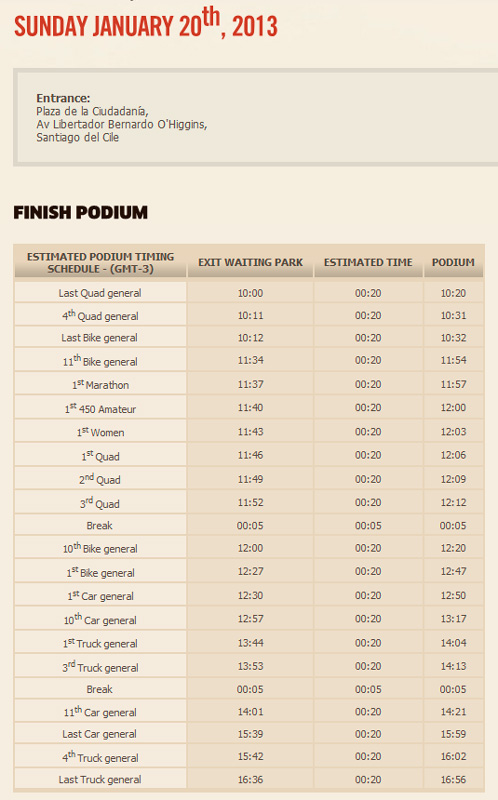Screen dimensions: 498x800
Task: Select the 11:34 exit time cell
Action: pyautogui.click(x=251, y=361)
